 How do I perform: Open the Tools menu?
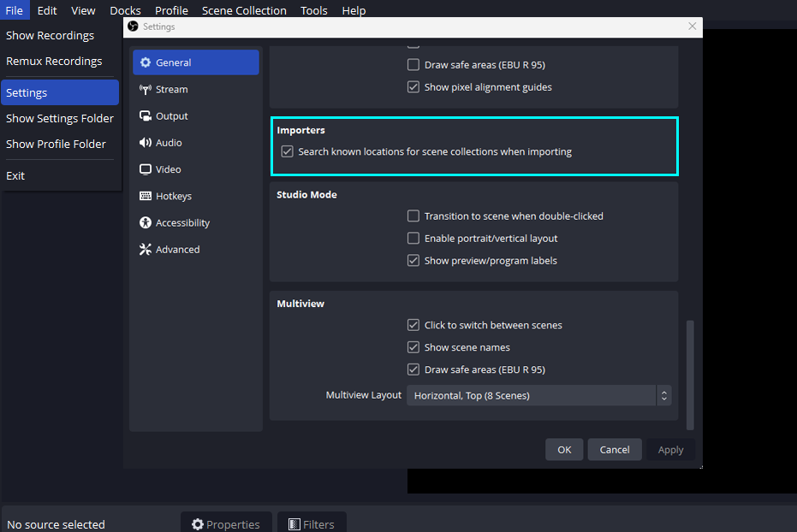point(313,10)
